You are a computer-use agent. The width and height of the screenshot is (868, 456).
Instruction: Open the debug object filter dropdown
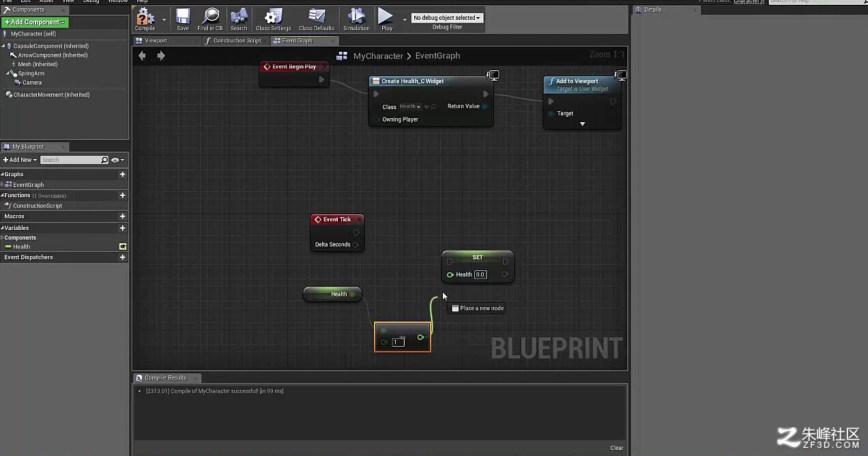click(447, 18)
